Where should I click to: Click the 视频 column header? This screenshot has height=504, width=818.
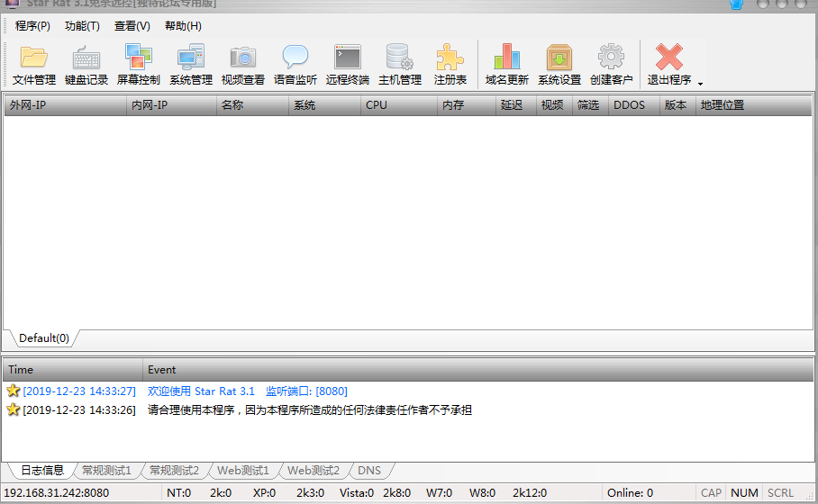click(x=554, y=104)
